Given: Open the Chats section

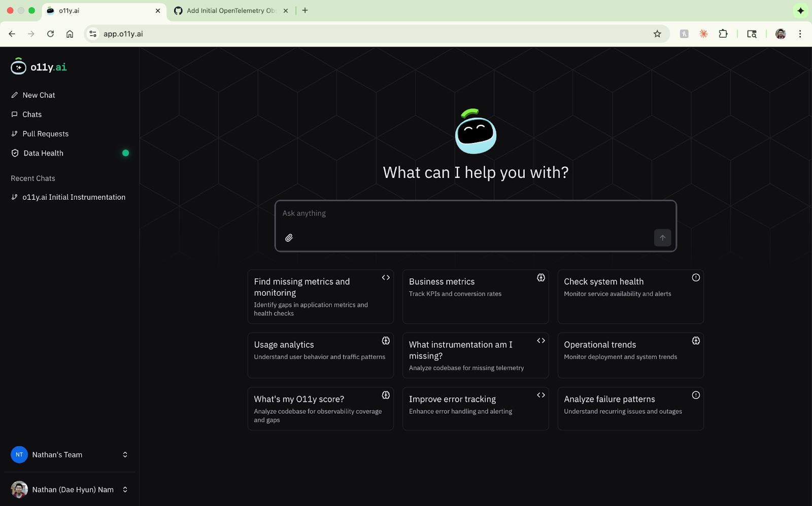Looking at the screenshot, I should (x=27, y=114).
